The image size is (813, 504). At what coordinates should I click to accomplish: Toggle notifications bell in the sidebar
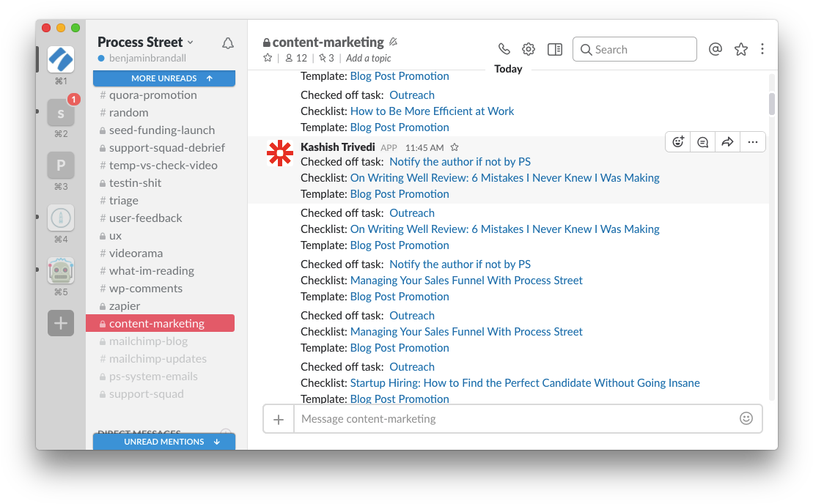click(x=228, y=43)
